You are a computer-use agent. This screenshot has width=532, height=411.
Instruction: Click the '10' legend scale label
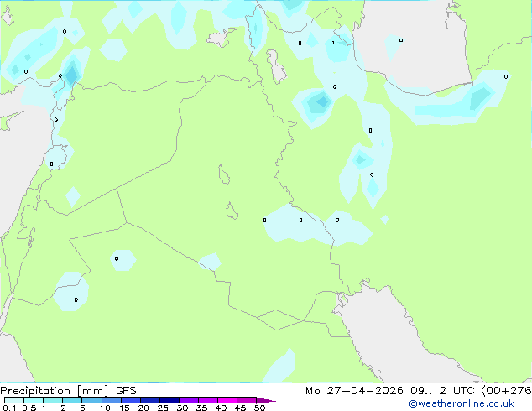pyautogui.click(x=105, y=408)
